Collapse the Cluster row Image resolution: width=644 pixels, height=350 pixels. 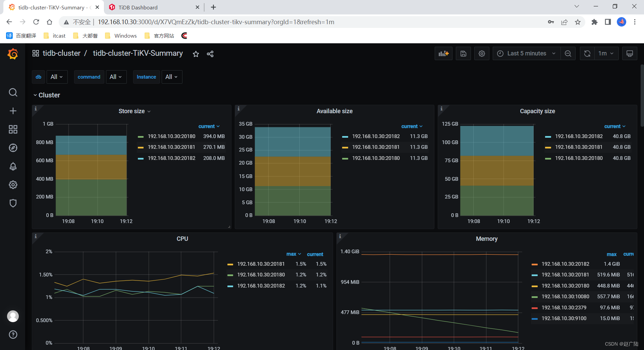(47, 95)
